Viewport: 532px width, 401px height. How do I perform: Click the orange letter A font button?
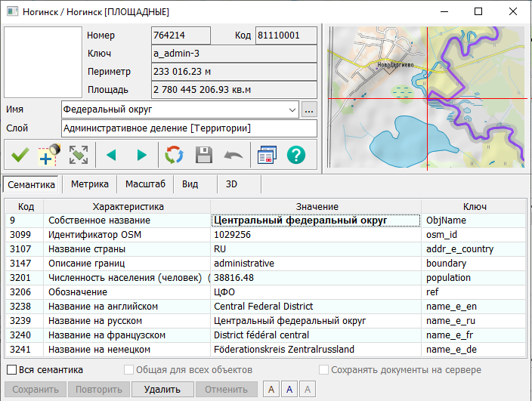pos(271,389)
